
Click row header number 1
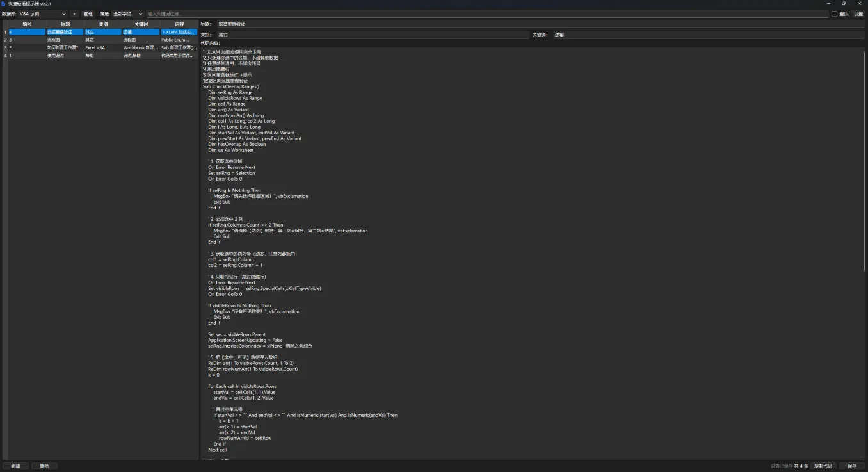[5, 31]
